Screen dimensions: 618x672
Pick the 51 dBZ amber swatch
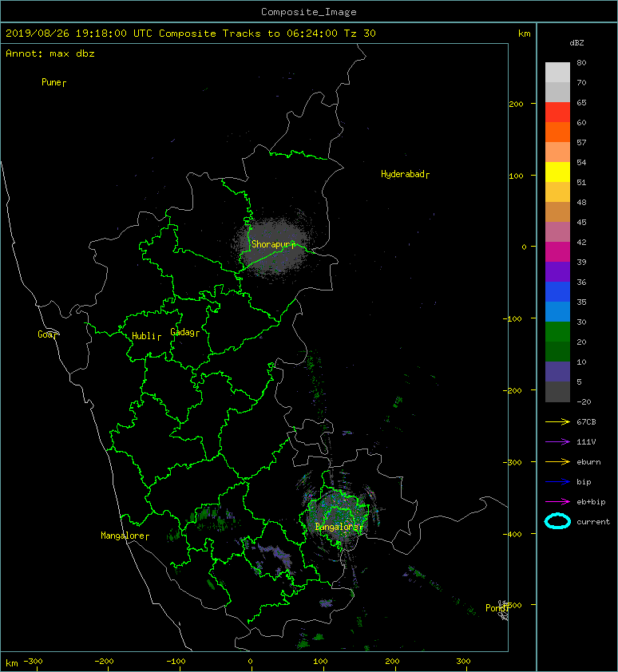[x=557, y=192]
